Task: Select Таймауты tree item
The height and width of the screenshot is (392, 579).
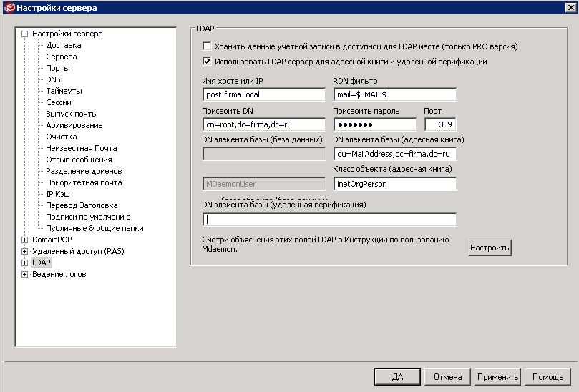Action: click(x=64, y=91)
